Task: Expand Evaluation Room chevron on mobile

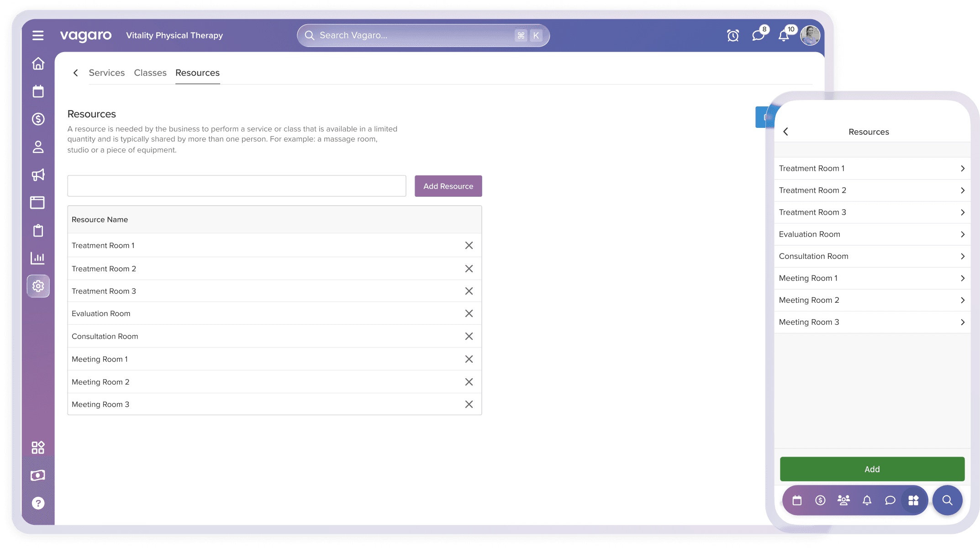Action: click(962, 234)
